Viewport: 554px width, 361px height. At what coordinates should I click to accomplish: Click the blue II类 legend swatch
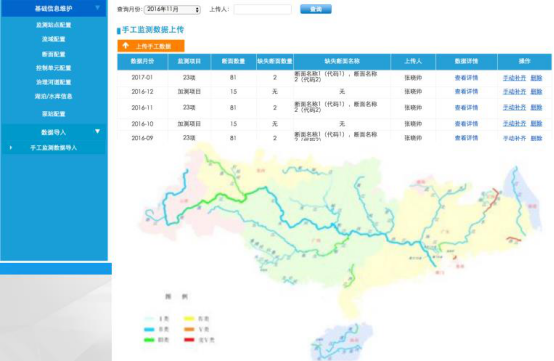pos(149,329)
